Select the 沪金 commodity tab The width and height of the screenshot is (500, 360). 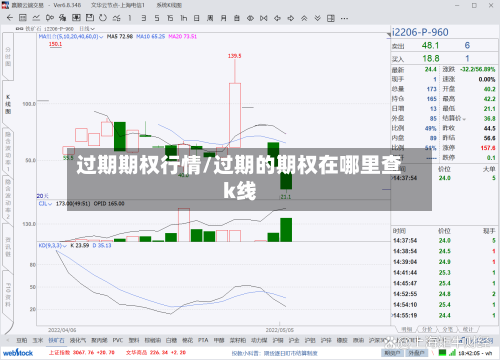pyautogui.click(x=294, y=340)
